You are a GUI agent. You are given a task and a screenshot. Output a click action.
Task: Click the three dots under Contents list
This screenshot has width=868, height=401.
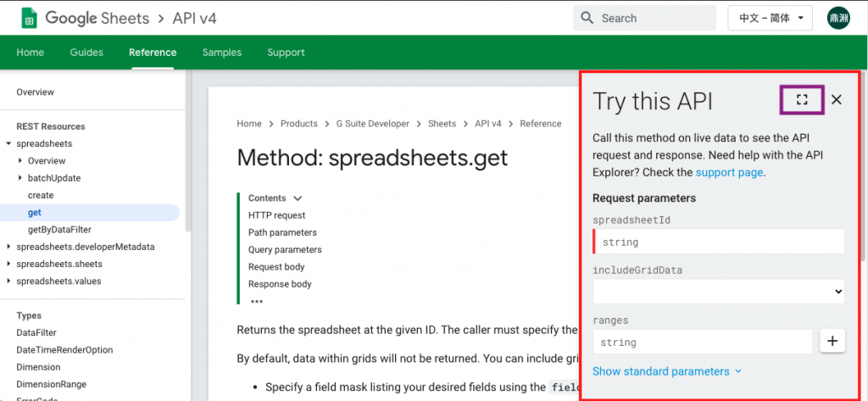click(x=257, y=301)
